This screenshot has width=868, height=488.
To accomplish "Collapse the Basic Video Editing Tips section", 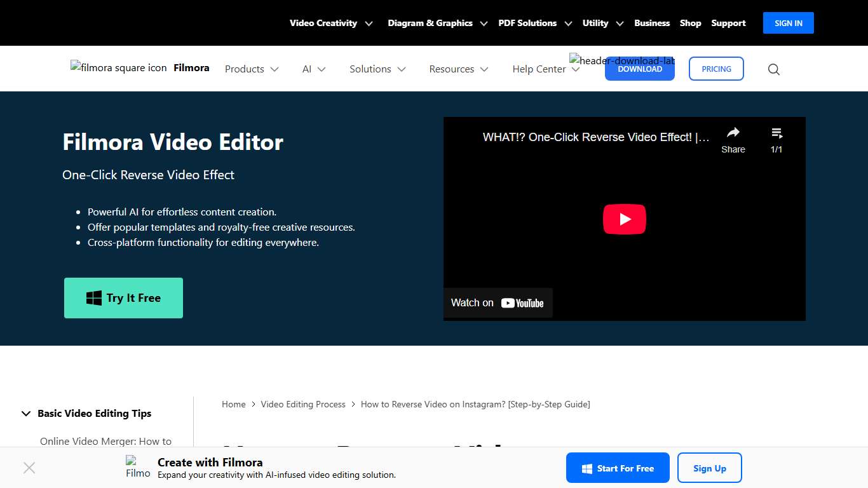I will coord(26,413).
